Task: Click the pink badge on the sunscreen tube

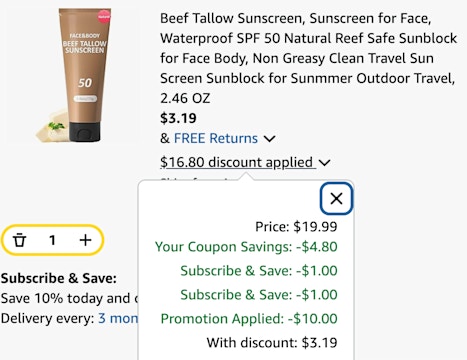Action: [x=104, y=17]
